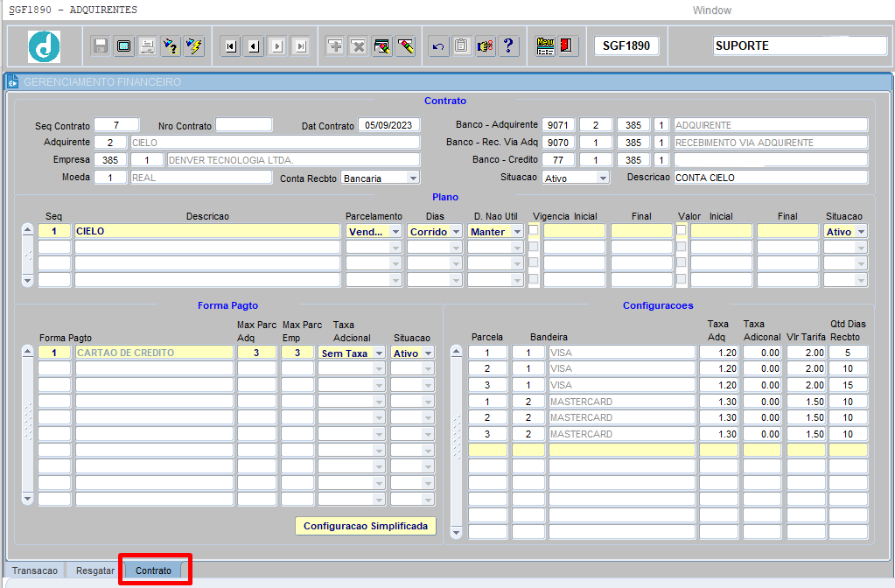Viewport: 895px width, 588px height.
Task: Open the D. Nao Util 'Manter' dropdown
Action: tap(517, 232)
